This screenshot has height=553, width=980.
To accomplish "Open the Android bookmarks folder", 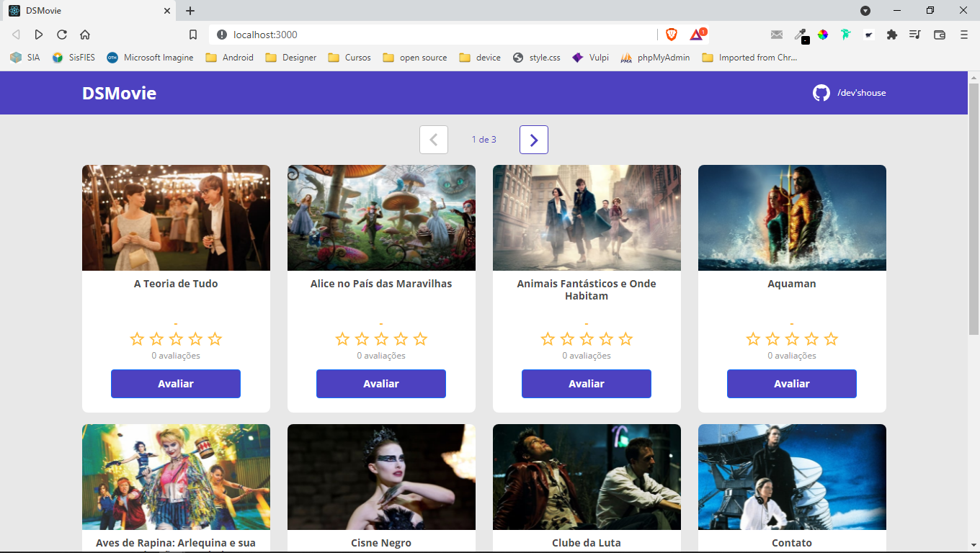I will 229,57.
